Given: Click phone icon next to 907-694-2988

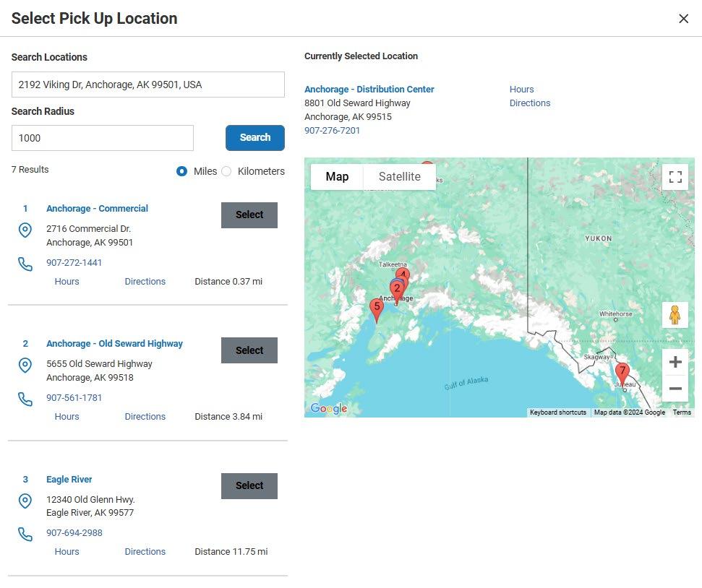Looking at the screenshot, I should [25, 535].
